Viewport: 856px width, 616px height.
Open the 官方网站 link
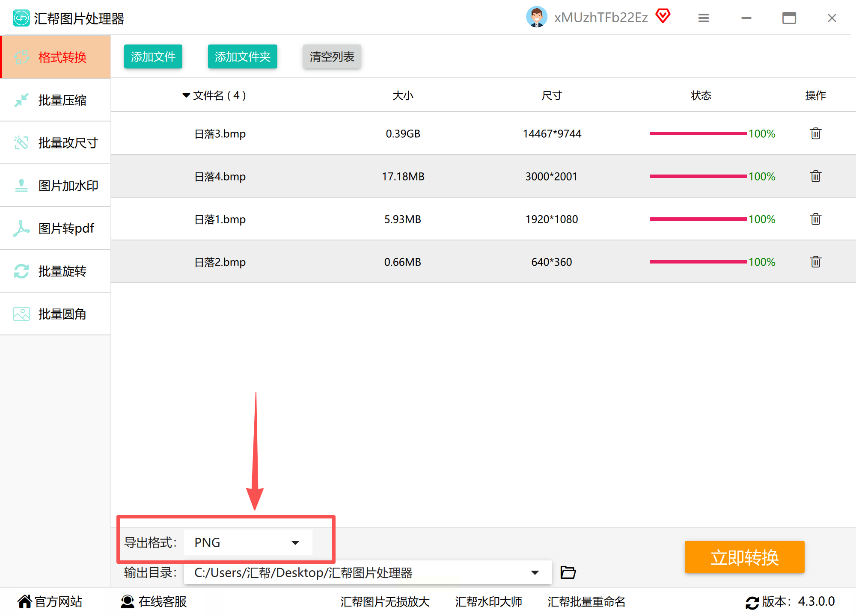click(50, 602)
